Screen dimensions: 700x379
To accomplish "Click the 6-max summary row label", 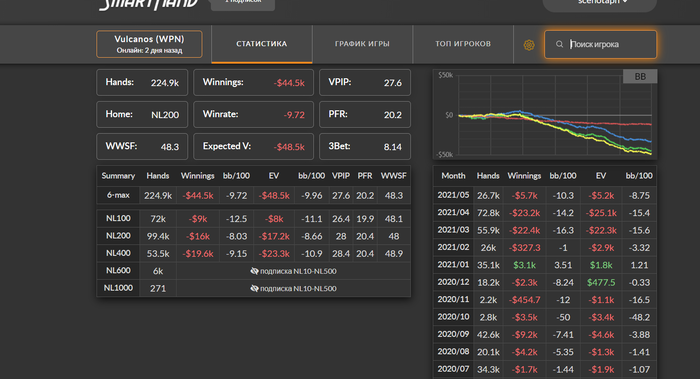I will point(118,195).
